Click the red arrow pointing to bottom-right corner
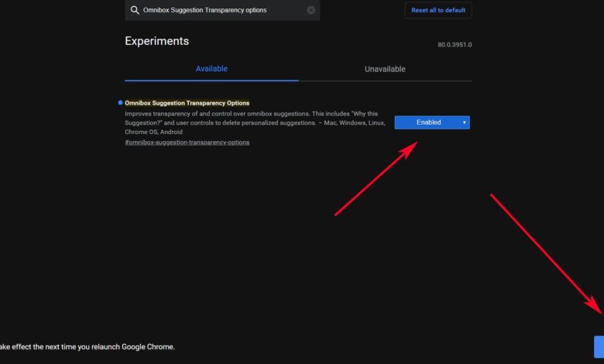 click(x=546, y=254)
